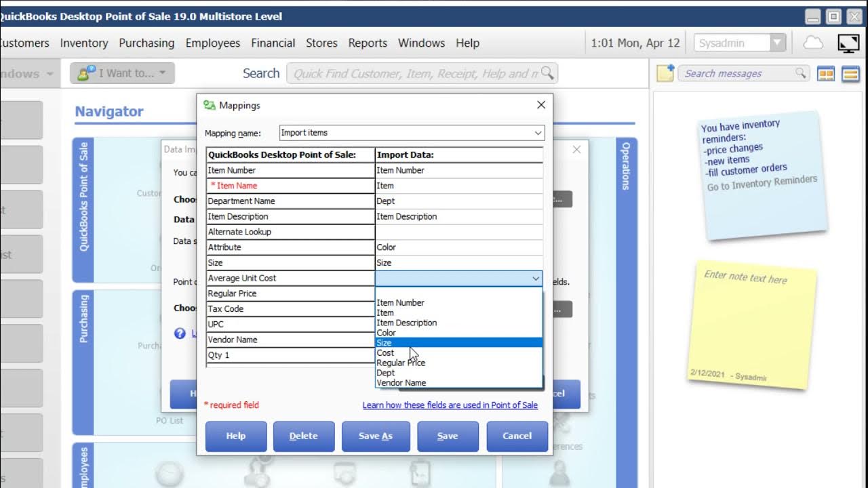Image resolution: width=868 pixels, height=488 pixels.
Task: Expand the Average Unit Cost dropdown arrow
Action: click(536, 278)
